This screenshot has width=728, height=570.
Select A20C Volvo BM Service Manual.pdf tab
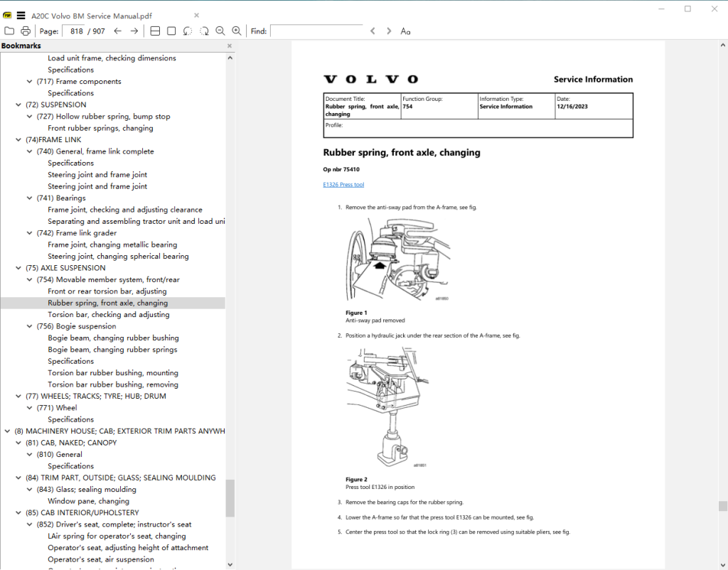(x=92, y=16)
